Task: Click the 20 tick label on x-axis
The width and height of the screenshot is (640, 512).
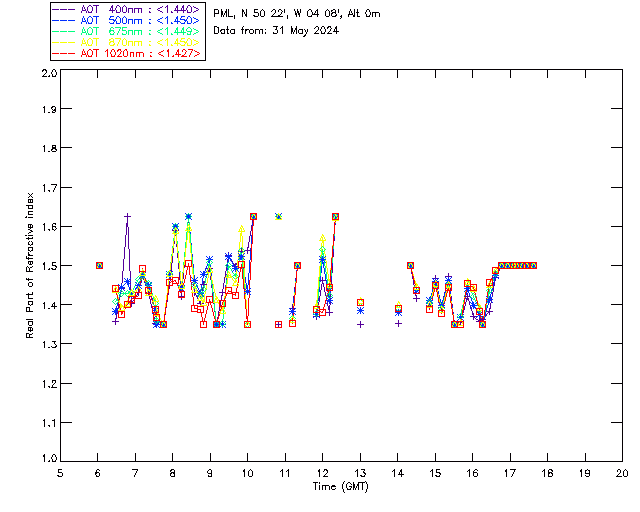Action: click(x=622, y=472)
